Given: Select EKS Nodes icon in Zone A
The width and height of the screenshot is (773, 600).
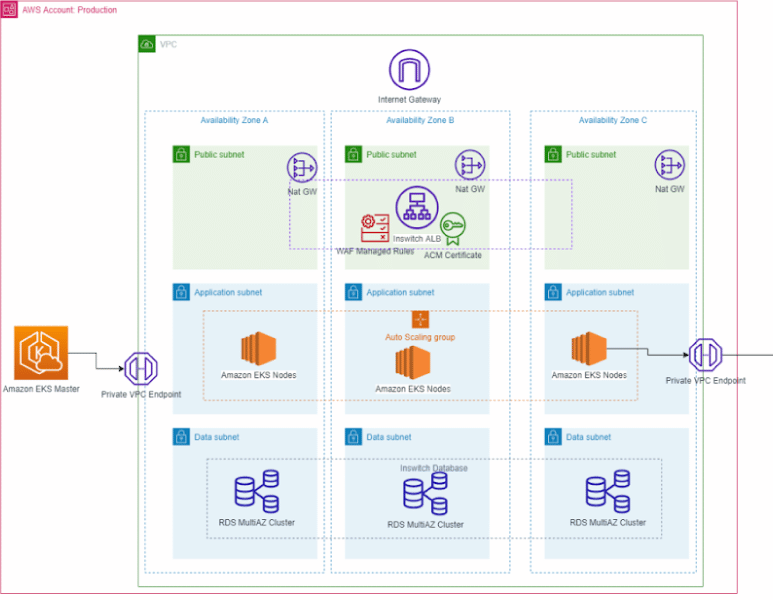Looking at the screenshot, I should pos(258,349).
